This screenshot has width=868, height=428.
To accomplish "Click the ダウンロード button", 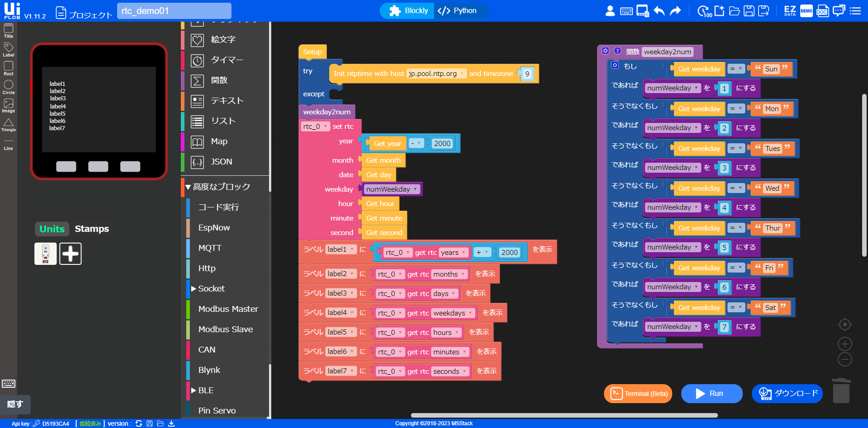I will click(x=787, y=394).
